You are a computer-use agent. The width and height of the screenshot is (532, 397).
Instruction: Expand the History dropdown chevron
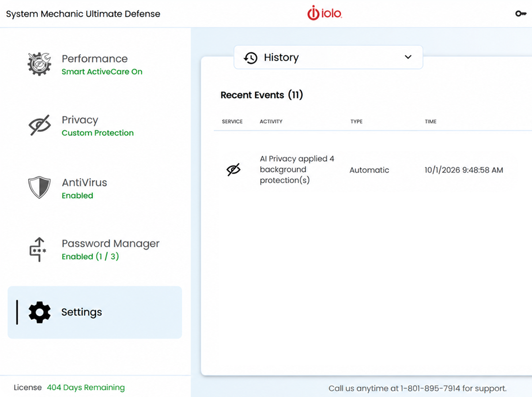pyautogui.click(x=408, y=57)
